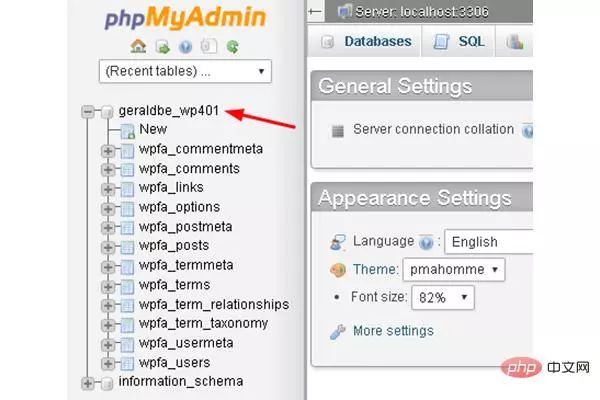Viewport: 600px width, 400px height.
Task: Expand the wpfa_commentmeta table
Action: pos(108,151)
